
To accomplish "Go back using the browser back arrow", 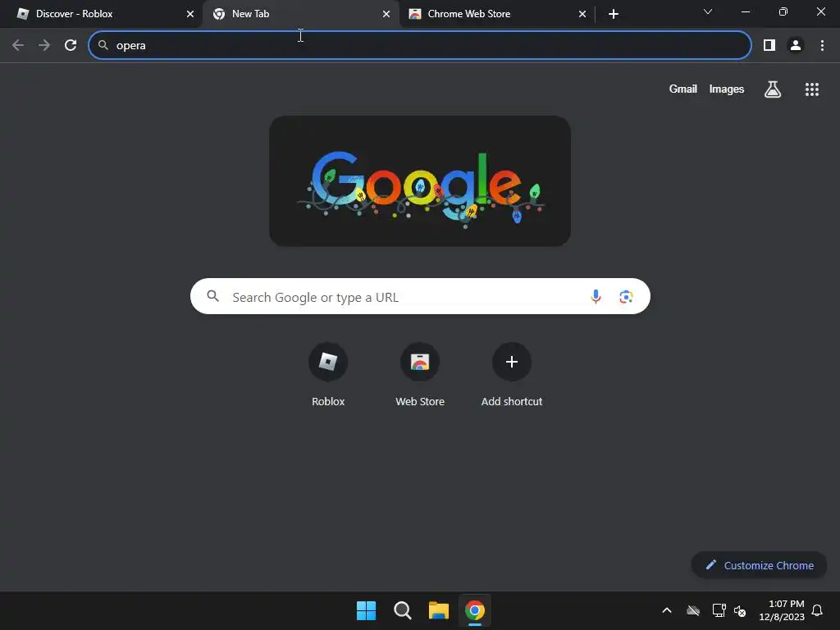I will [x=18, y=45].
